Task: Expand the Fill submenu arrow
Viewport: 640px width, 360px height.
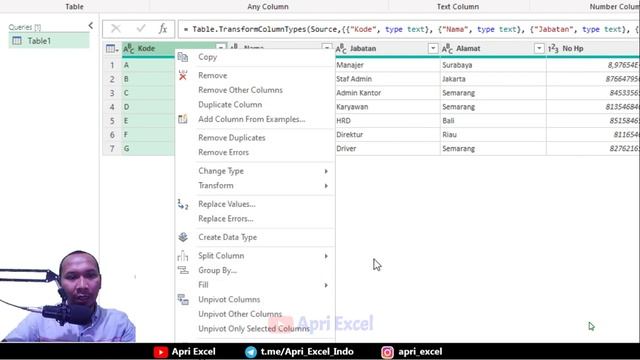Action: click(x=326, y=285)
